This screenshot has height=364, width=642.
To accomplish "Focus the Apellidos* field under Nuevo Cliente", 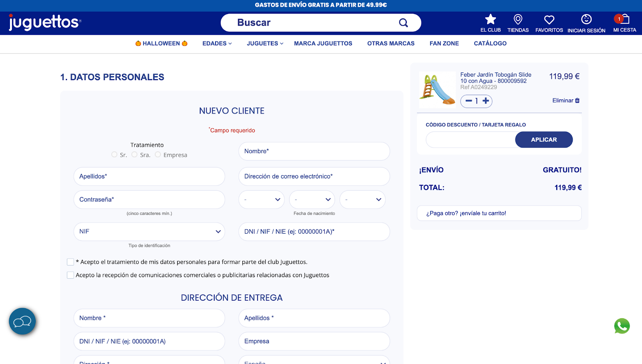I will pyautogui.click(x=149, y=176).
